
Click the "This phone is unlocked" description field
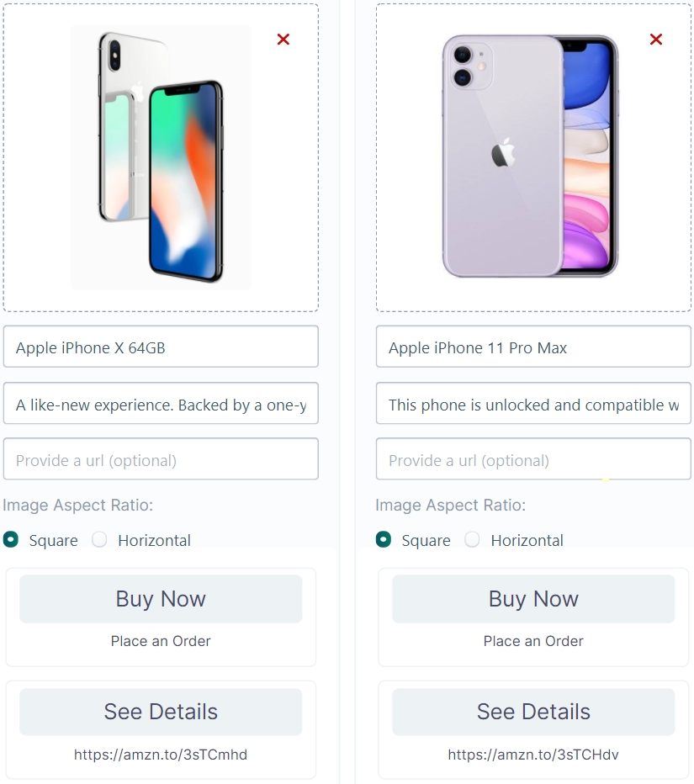click(533, 405)
